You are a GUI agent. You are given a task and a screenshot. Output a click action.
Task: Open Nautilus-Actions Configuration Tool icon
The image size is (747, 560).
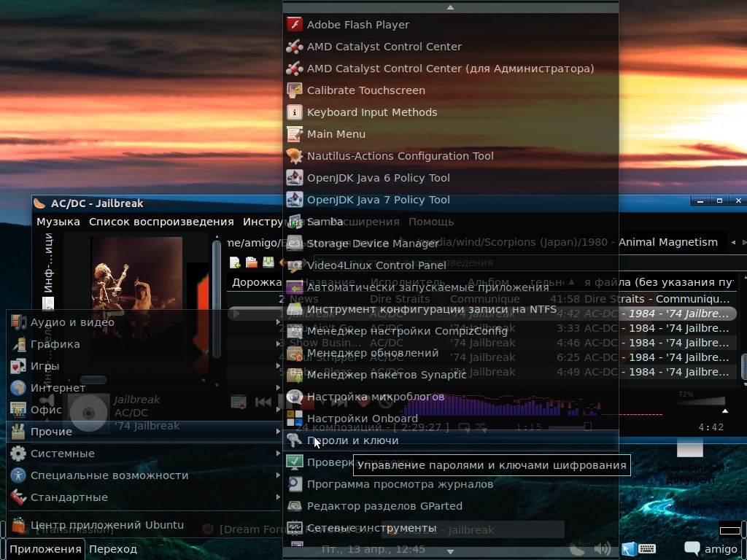pos(295,156)
